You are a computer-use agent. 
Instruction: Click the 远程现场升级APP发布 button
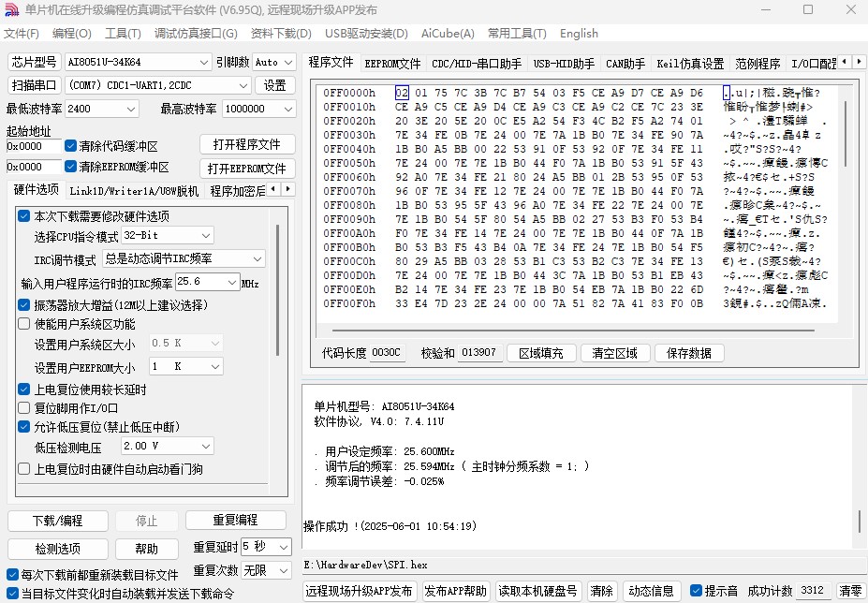click(359, 591)
